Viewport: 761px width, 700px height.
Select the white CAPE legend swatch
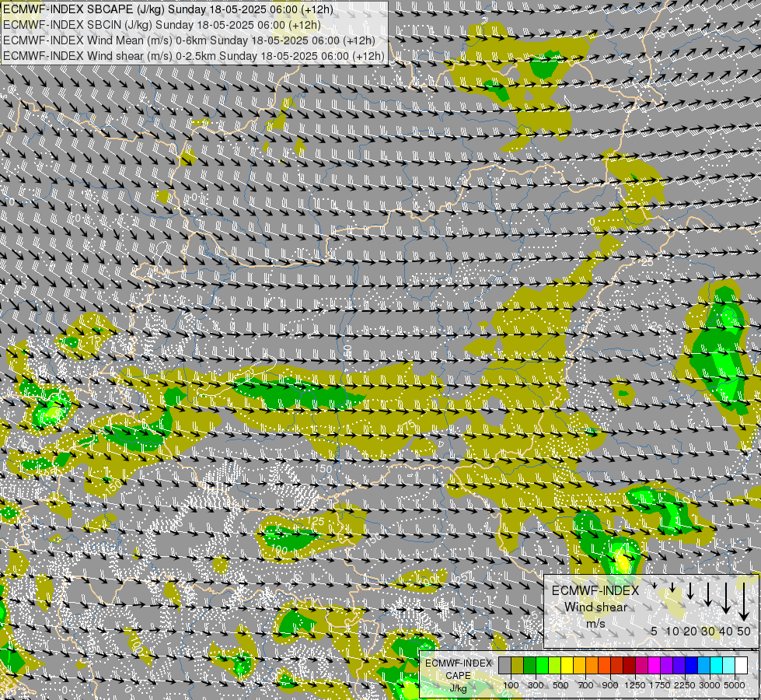pos(741,665)
